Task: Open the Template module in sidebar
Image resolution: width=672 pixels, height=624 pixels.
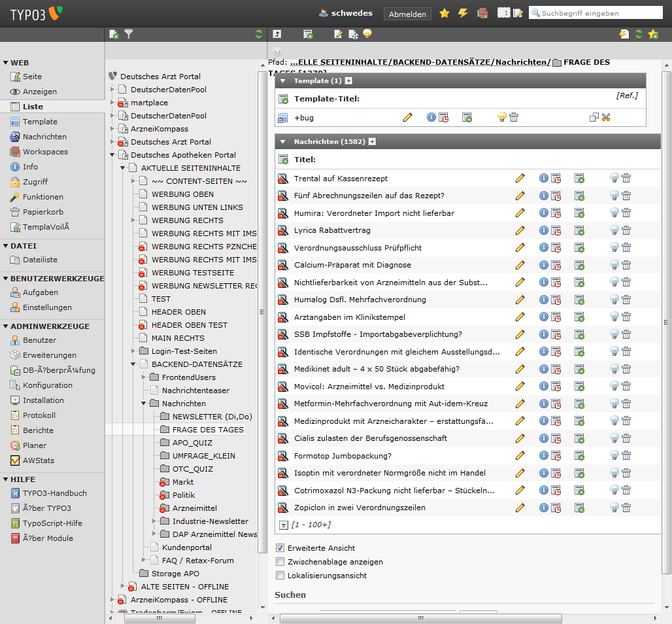Action: [40, 122]
